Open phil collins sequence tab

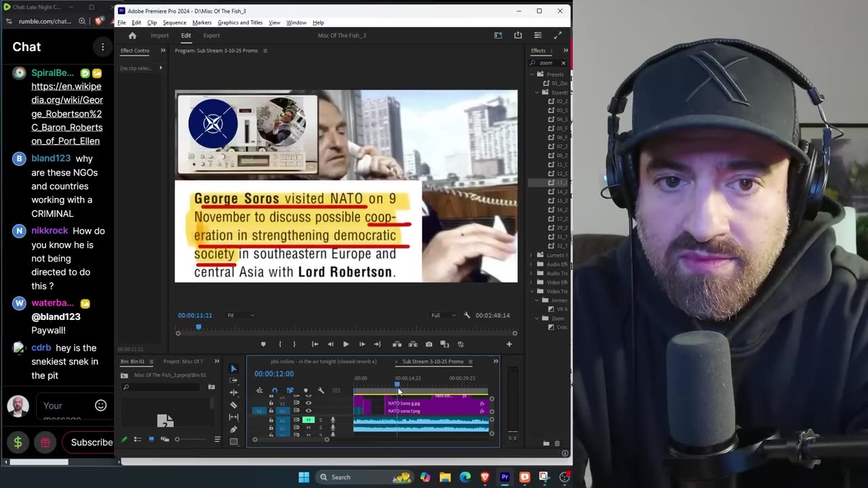[x=323, y=361]
